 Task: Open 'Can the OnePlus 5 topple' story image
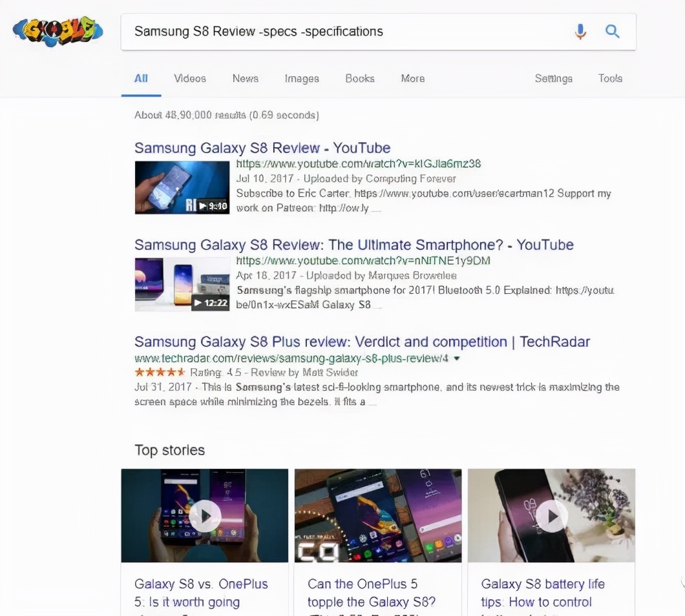pos(378,515)
